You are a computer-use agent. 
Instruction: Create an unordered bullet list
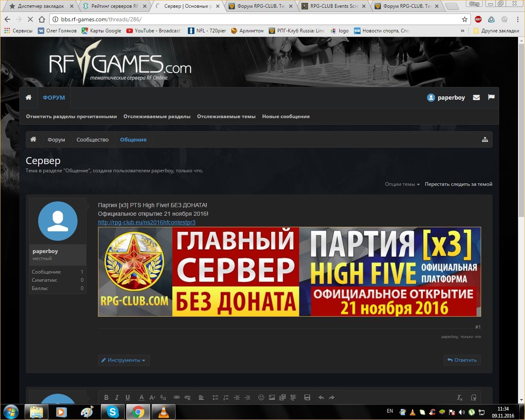click(215, 397)
